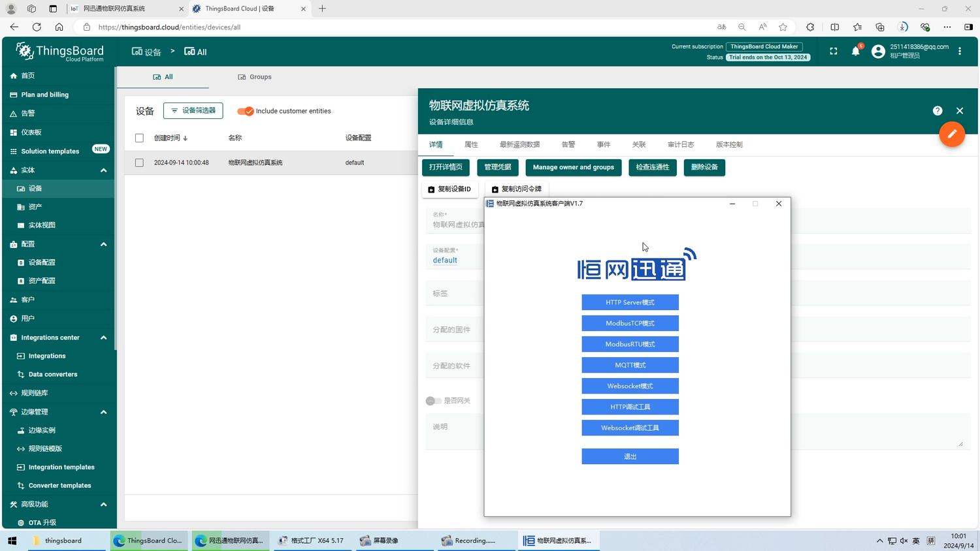Check the device row checkbox
This screenshot has height=551, width=980.
click(139, 163)
